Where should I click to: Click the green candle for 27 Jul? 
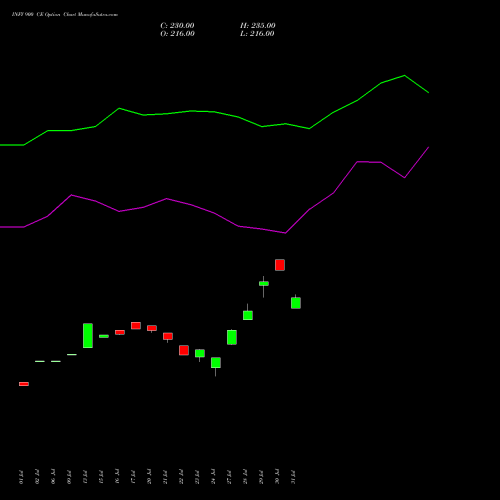232,337
